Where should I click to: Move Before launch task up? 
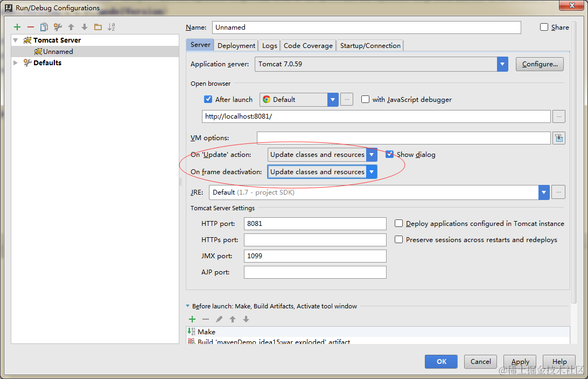click(233, 319)
